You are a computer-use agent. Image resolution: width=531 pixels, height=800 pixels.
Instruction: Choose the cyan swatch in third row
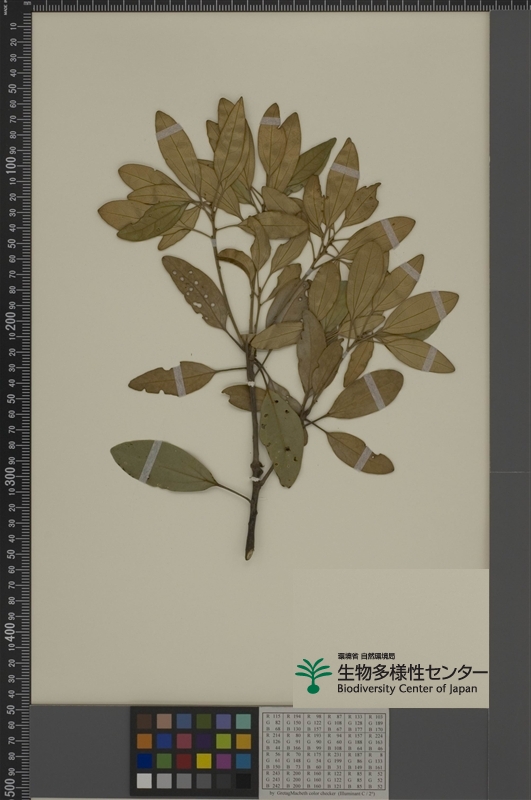point(243,761)
